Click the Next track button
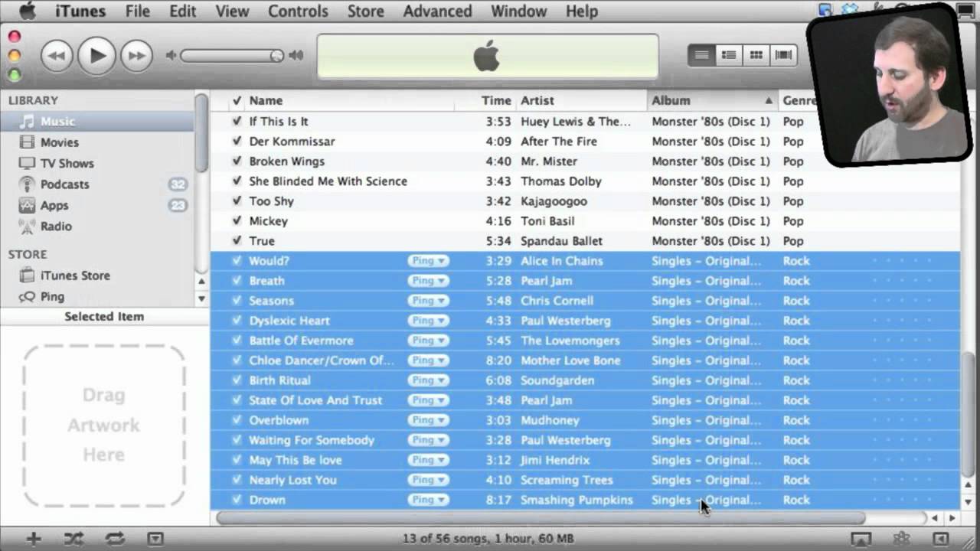Image resolution: width=980 pixels, height=551 pixels. [x=136, y=56]
